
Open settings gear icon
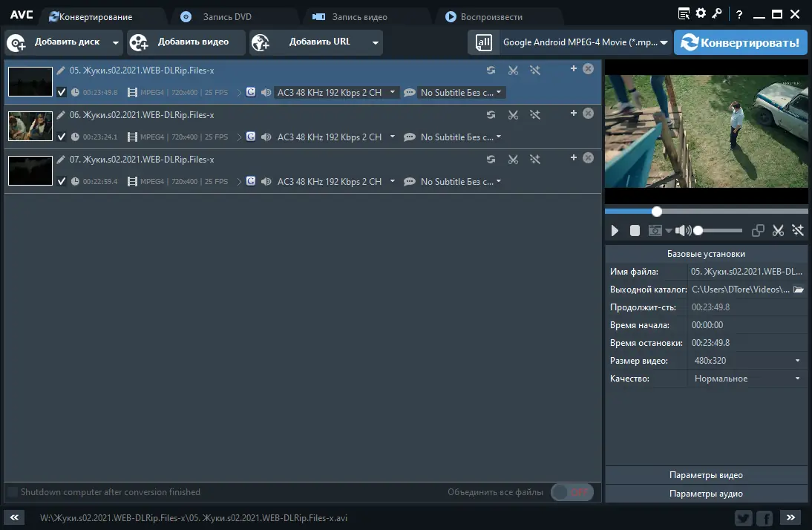pyautogui.click(x=701, y=13)
